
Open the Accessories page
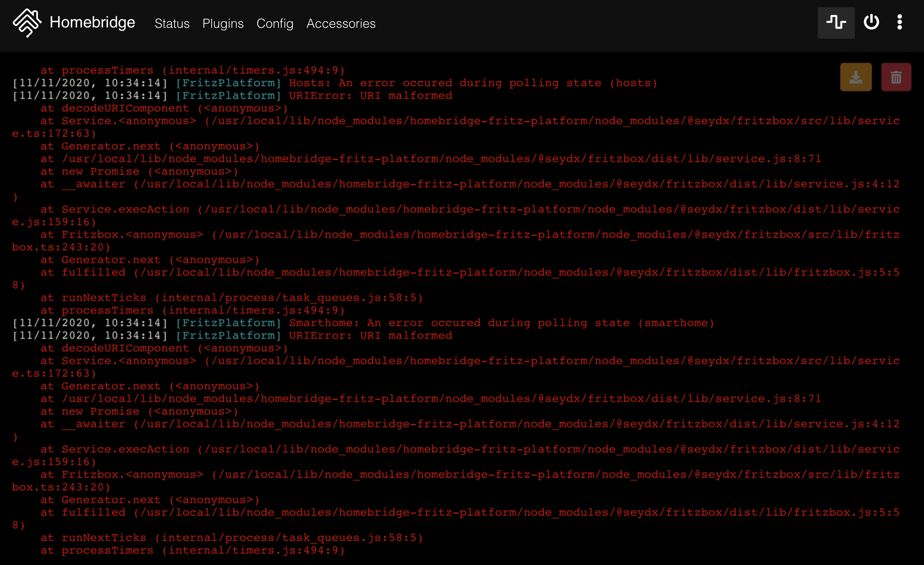(341, 24)
